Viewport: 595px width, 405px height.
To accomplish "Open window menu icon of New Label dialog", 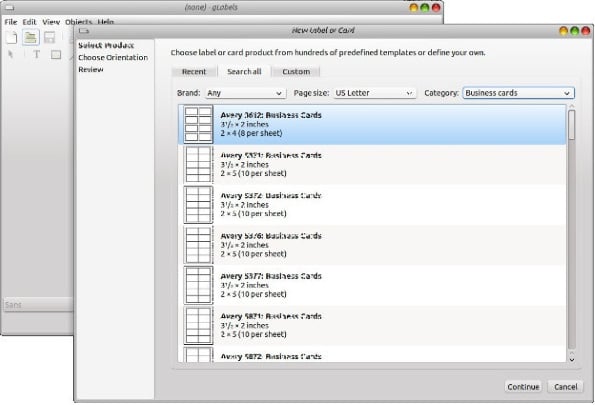I will (84, 31).
